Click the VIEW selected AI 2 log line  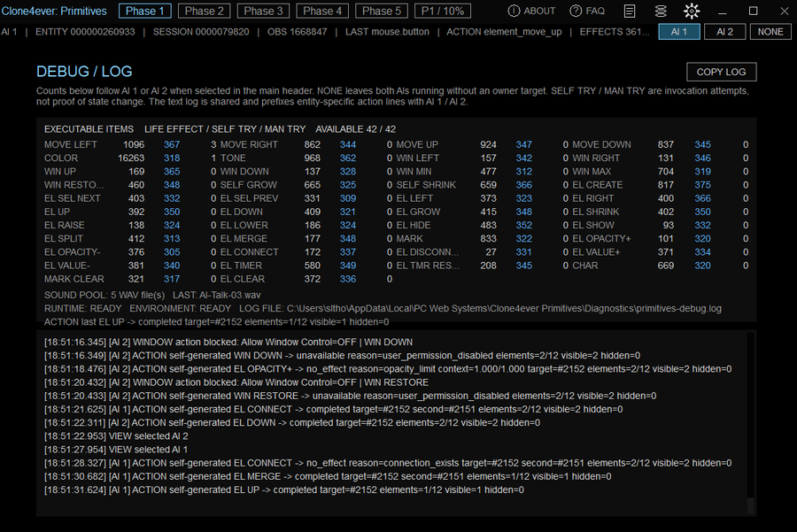click(116, 436)
